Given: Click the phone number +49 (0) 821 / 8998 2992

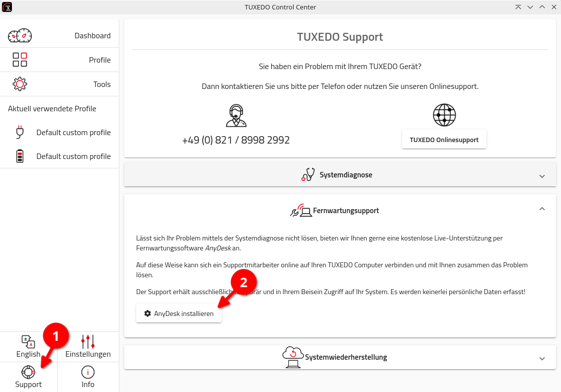Looking at the screenshot, I should pyautogui.click(x=236, y=140).
